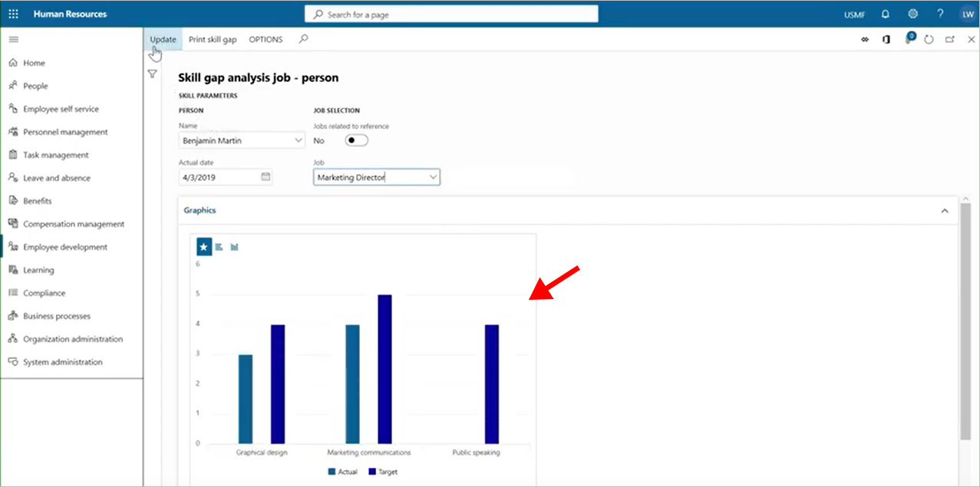Open the Name dropdown for Benjamin Martin

[299, 141]
